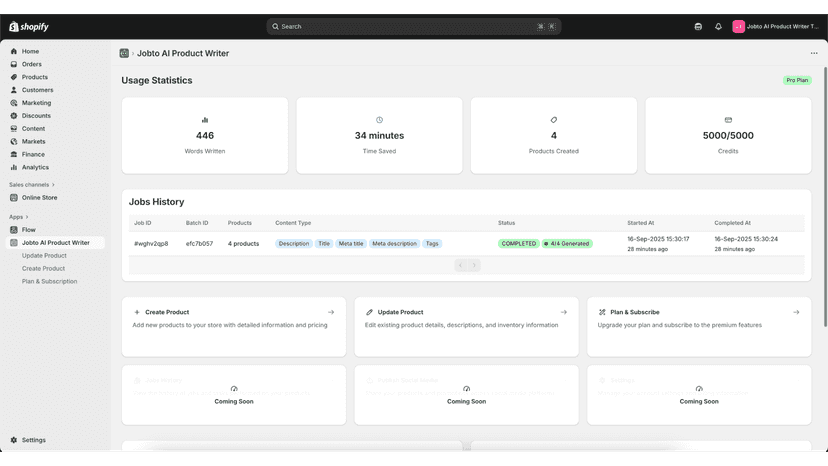Click the Update Product card title
Viewport: 828px width, 466px height.
[400, 312]
